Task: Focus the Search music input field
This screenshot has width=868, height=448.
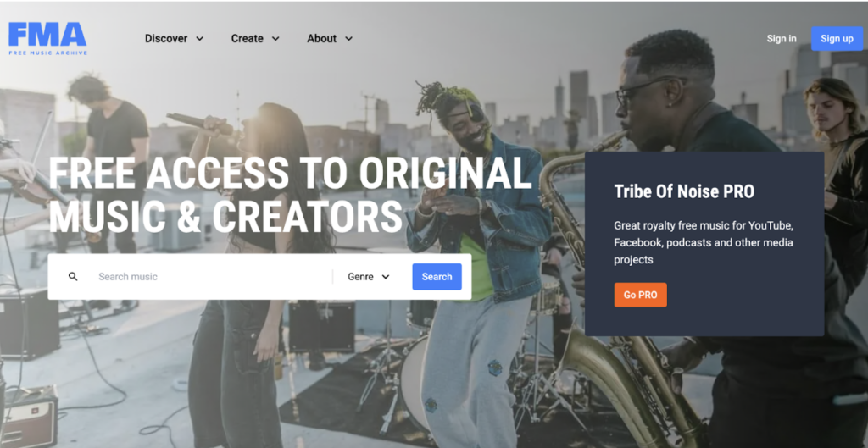Action: tap(213, 277)
